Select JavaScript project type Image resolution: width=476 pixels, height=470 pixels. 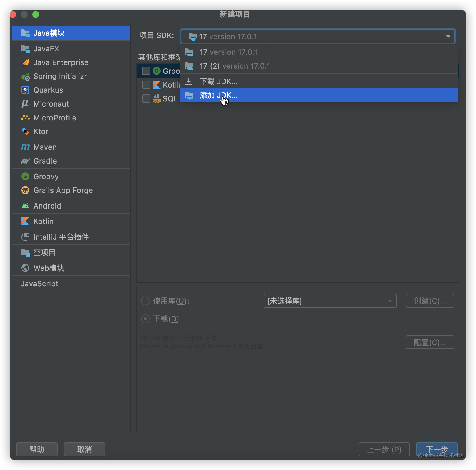click(39, 284)
